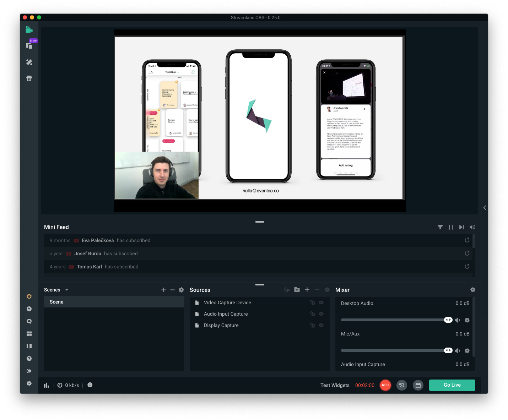Lock the Display Capture source
508x420 pixels.
313,325
